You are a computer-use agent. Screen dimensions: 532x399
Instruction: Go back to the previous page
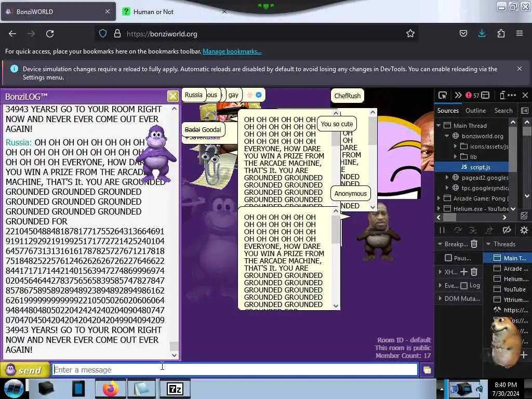click(12, 34)
